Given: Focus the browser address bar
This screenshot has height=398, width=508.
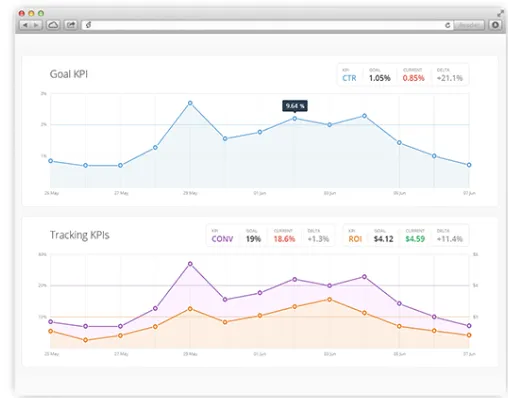Looking at the screenshot, I should tap(267, 25).
